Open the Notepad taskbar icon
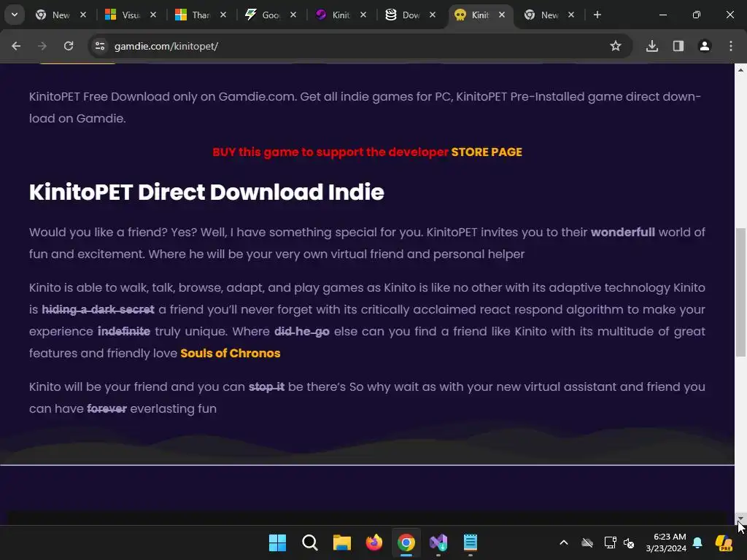Screen dimensions: 747x560 (x=471, y=542)
